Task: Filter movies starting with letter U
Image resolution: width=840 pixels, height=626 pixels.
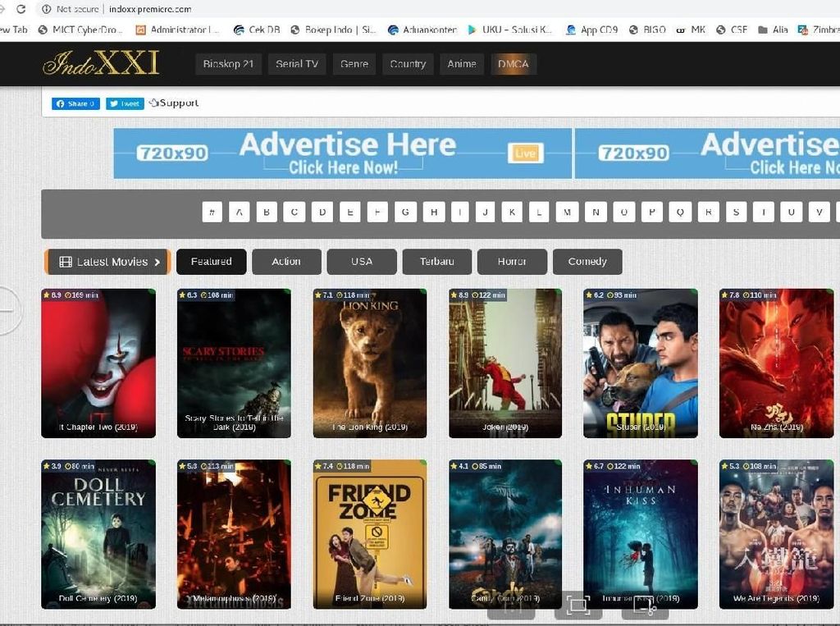Action: pos(792,212)
